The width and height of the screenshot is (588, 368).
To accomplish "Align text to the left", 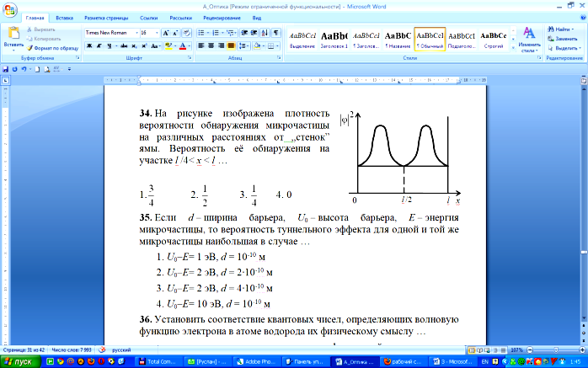I will coord(201,45).
